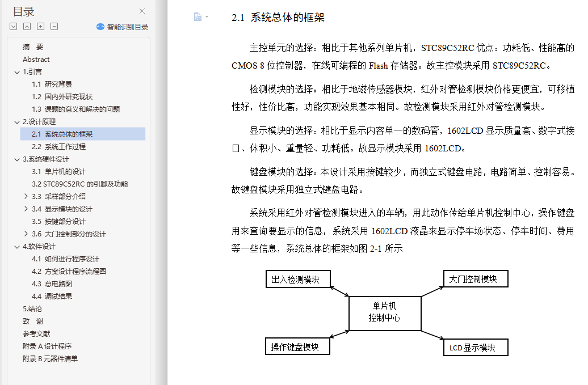Viewport: 588px width, 385px height.
Task: Click the expand-all down-chevron box icon
Action: click(x=14, y=27)
